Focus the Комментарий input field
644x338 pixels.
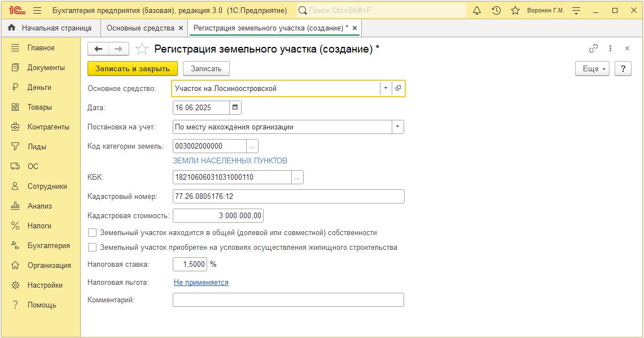[x=288, y=300]
